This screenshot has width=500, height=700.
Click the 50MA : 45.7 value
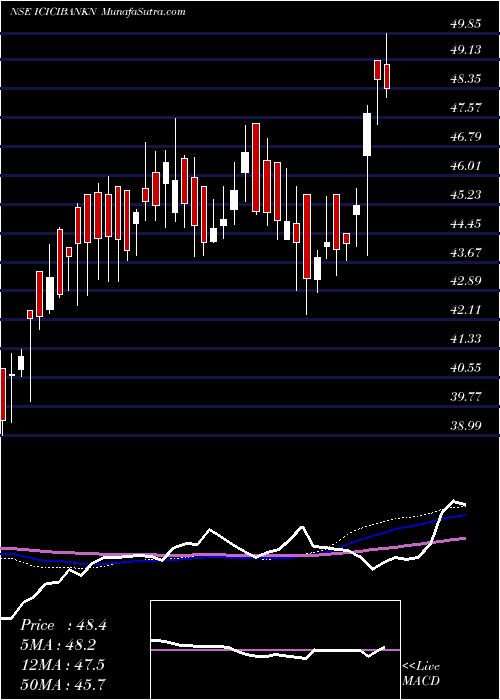63,684
